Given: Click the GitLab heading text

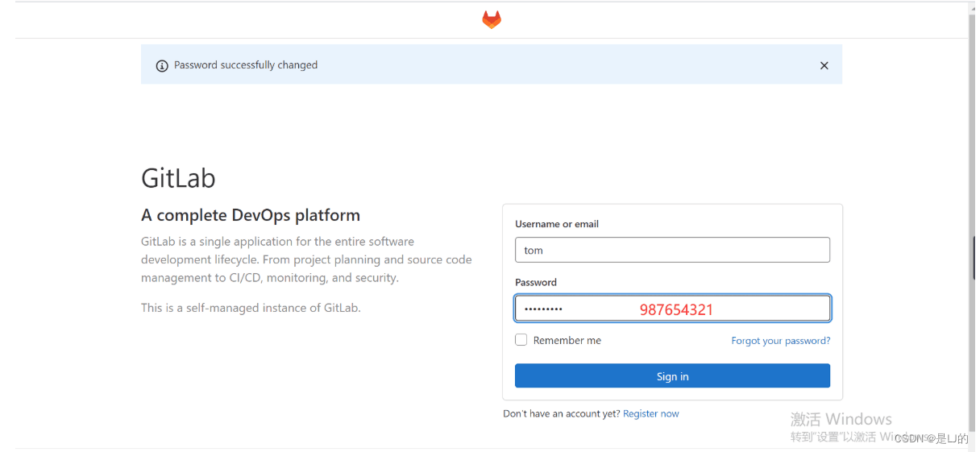Looking at the screenshot, I should point(178,178).
